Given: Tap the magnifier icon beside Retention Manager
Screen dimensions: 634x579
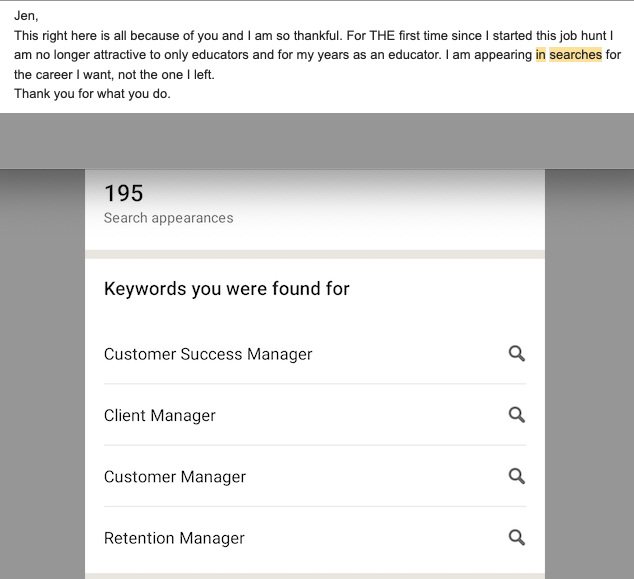Looking at the screenshot, I should click(516, 538).
